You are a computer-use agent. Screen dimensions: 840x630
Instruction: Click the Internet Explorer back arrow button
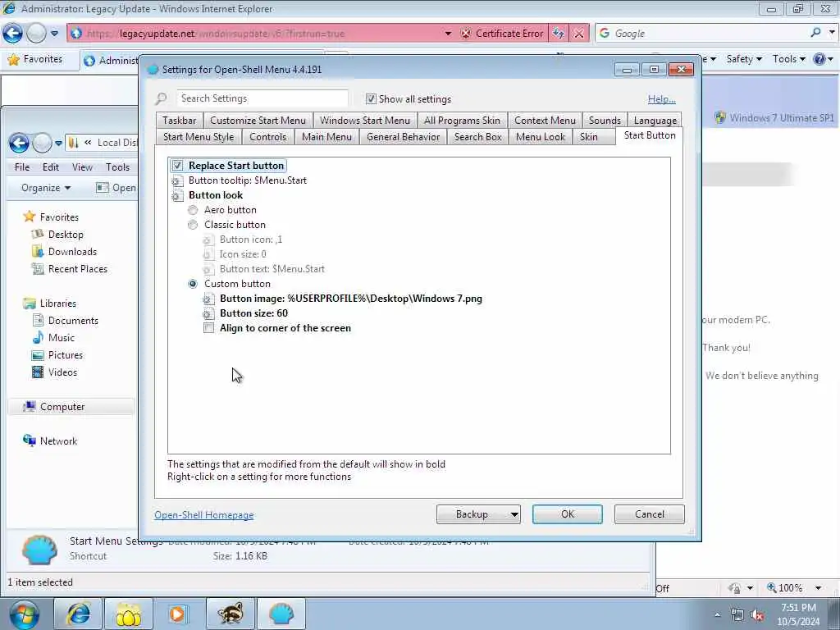[13, 33]
